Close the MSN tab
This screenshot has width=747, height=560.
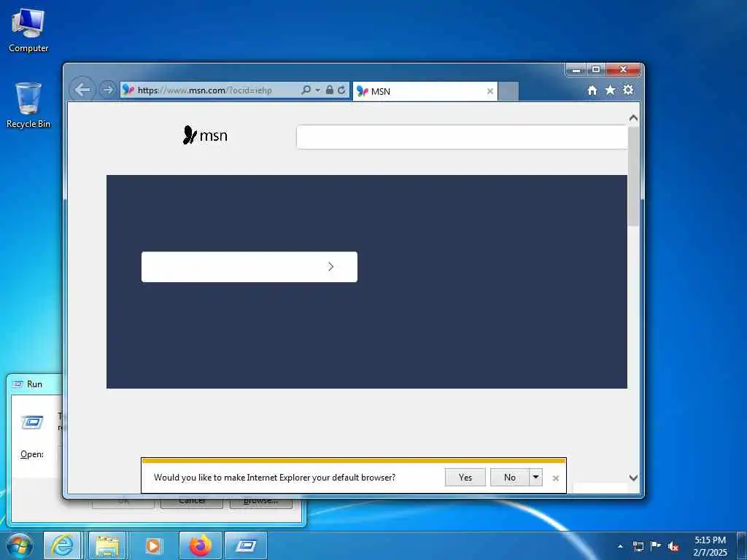click(489, 91)
